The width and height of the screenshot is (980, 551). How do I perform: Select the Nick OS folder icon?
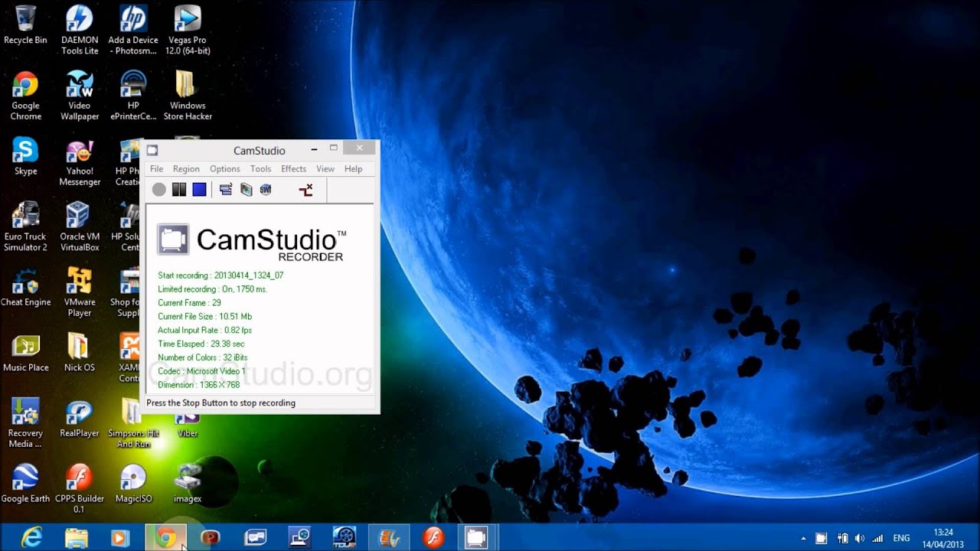(80, 353)
